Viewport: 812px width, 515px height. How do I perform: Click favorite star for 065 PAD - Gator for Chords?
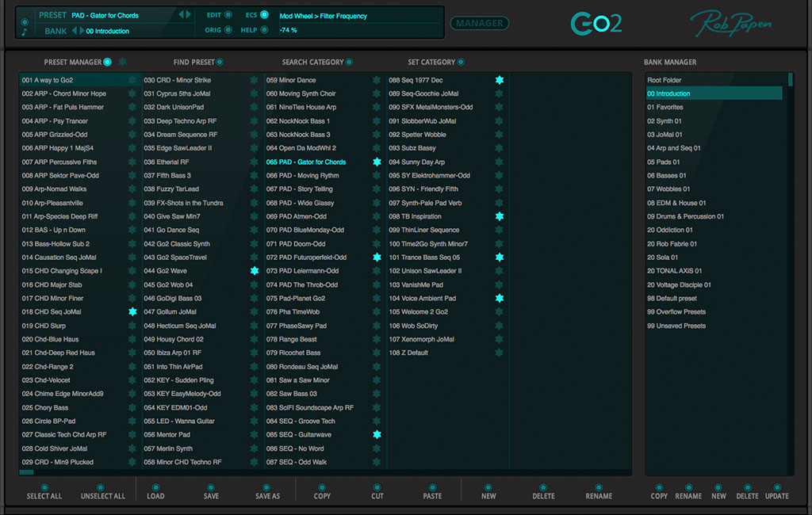[377, 162]
